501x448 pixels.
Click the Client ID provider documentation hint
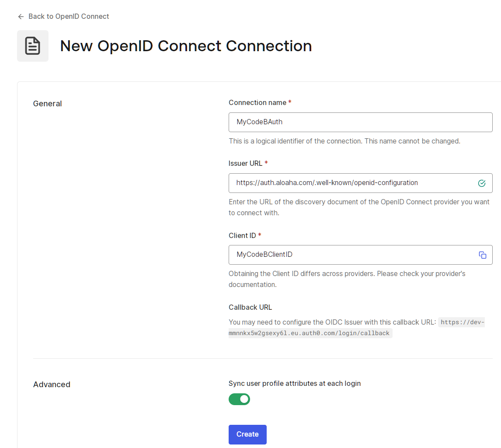coord(347,279)
